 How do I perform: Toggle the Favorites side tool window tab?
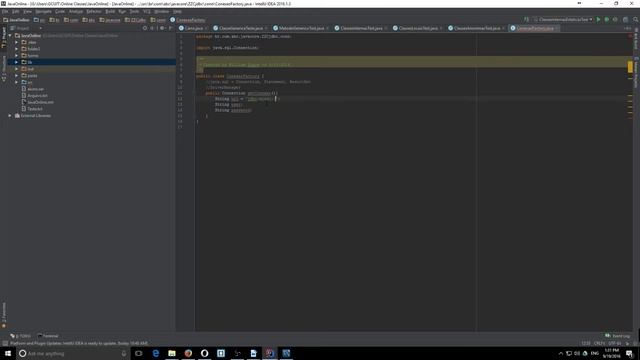(4, 315)
